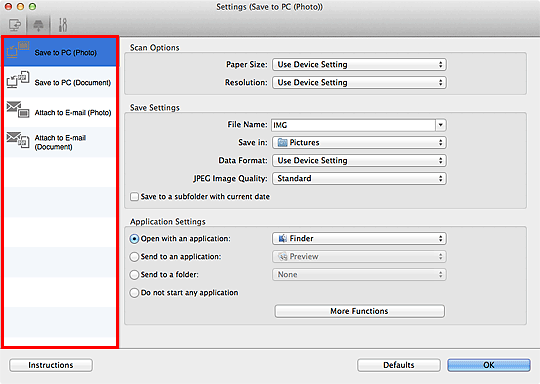
Task: Click the green zoom window button
Action: 32,7
